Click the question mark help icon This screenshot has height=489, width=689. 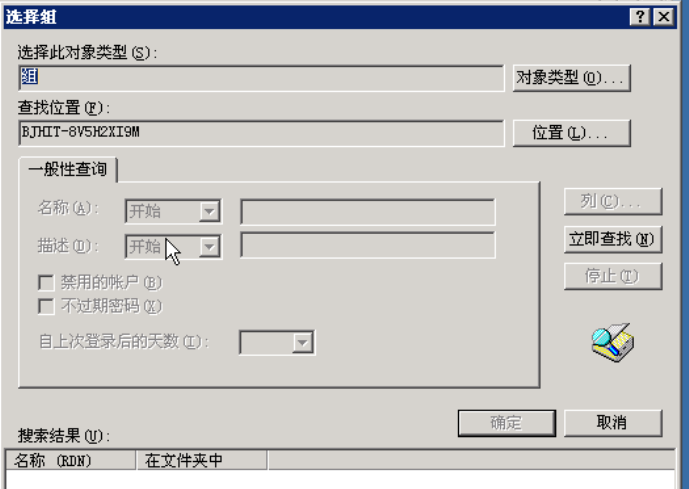click(x=640, y=17)
